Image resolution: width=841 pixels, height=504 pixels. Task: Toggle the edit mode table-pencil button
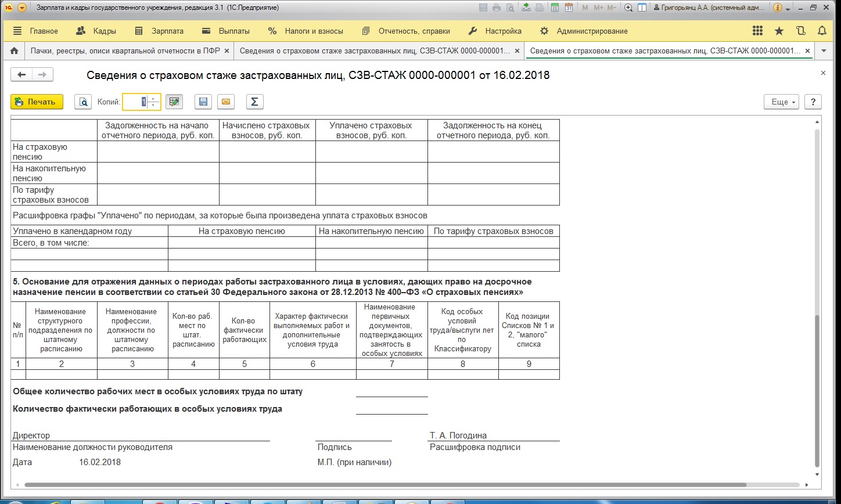coord(174,102)
